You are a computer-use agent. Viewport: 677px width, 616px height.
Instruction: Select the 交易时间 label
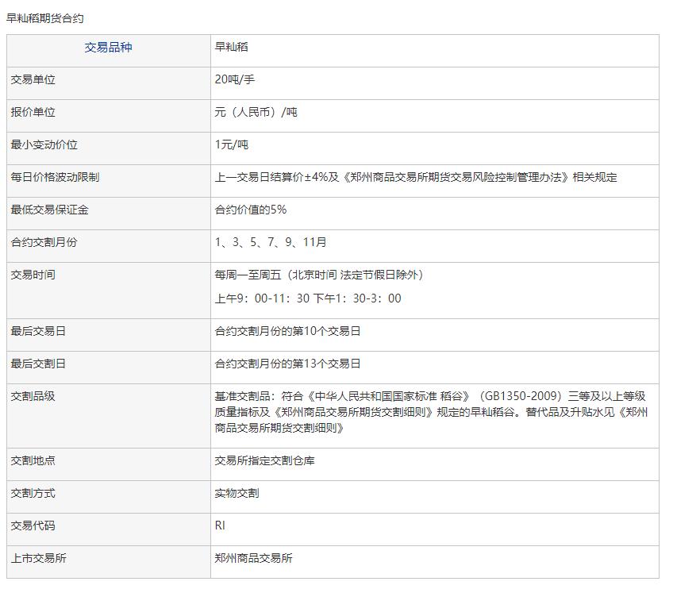point(33,275)
